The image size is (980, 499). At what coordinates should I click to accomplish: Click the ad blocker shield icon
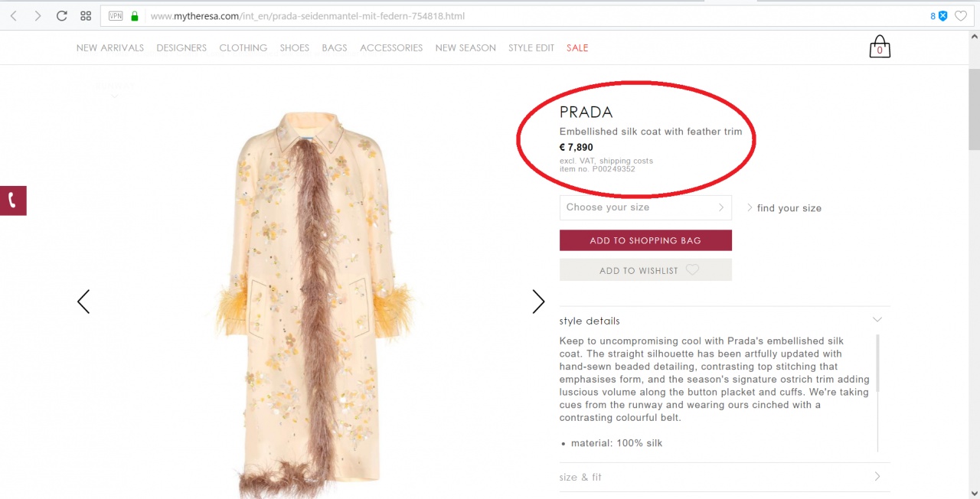point(942,16)
